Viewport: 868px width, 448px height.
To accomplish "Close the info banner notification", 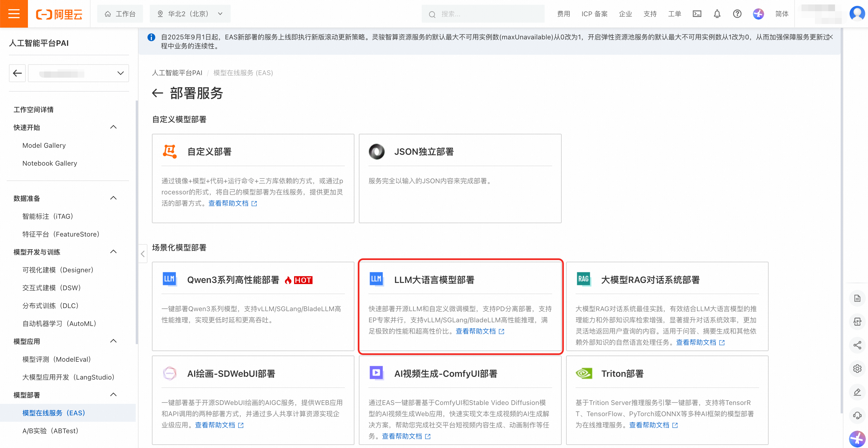I will point(831,37).
